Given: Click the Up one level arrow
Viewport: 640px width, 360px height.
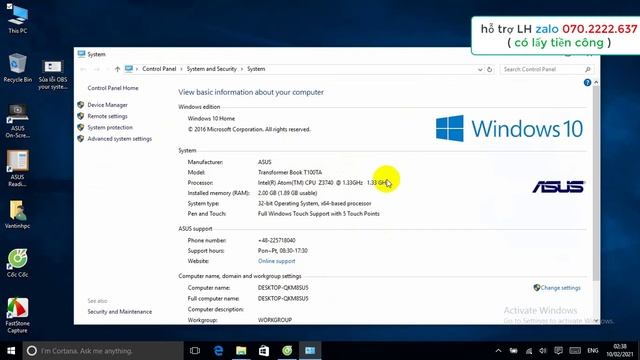Looking at the screenshot, I should (118, 69).
